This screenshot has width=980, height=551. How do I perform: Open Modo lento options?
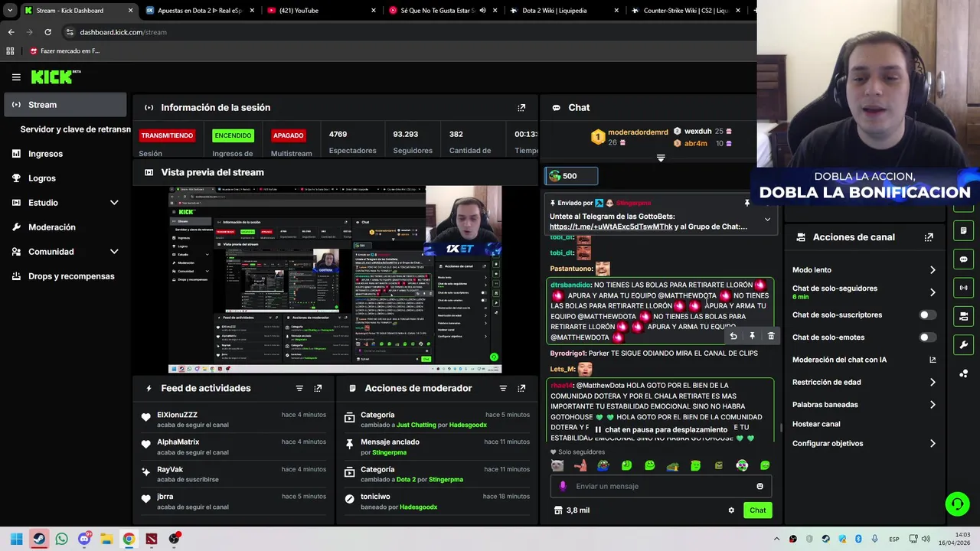pos(864,270)
